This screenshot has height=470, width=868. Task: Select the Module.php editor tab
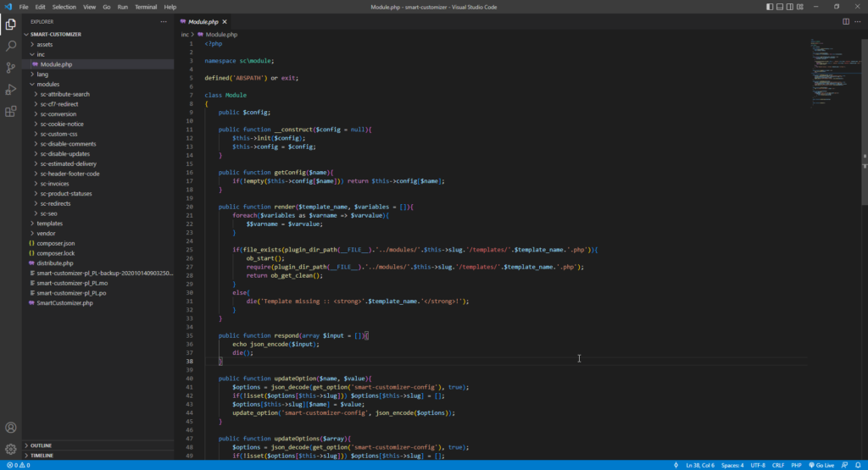pos(203,21)
